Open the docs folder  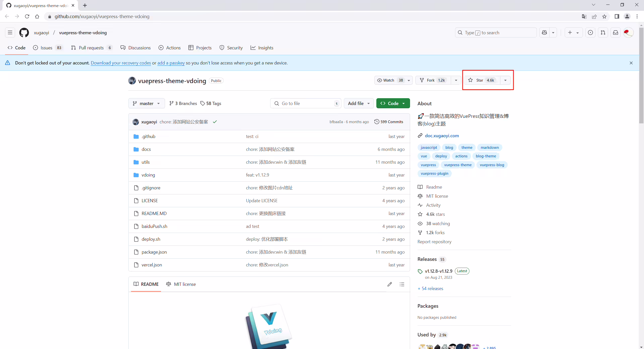(146, 149)
